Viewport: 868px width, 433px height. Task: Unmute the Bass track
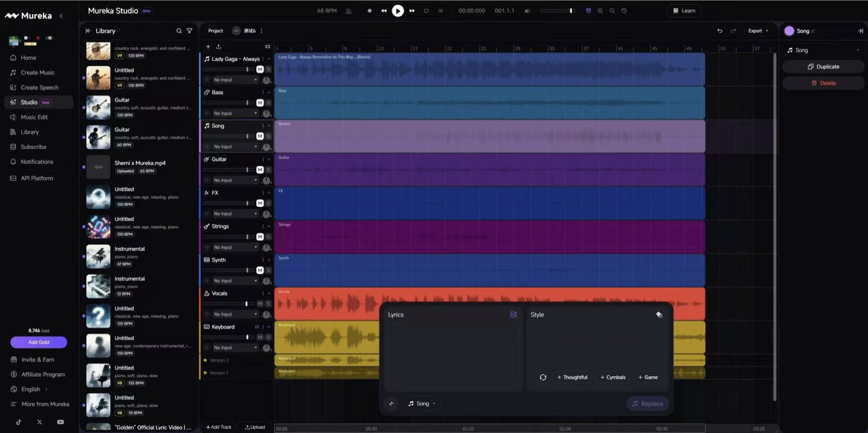[260, 103]
